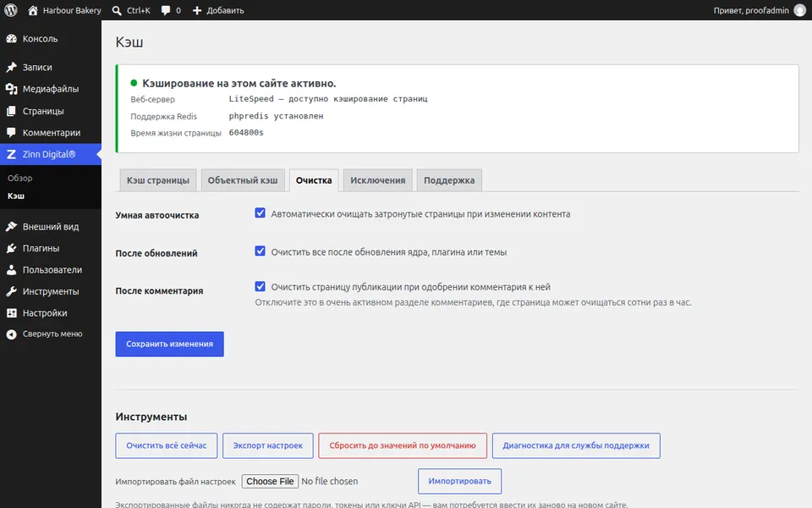The height and width of the screenshot is (508, 812).
Task: Click Привет, proofadmin account menu
Action: click(x=751, y=10)
